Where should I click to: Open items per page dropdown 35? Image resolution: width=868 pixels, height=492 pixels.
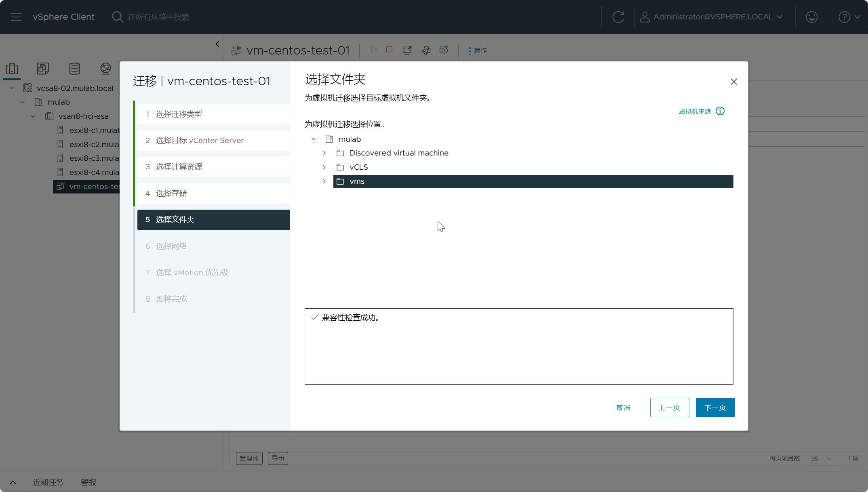pyautogui.click(x=822, y=458)
